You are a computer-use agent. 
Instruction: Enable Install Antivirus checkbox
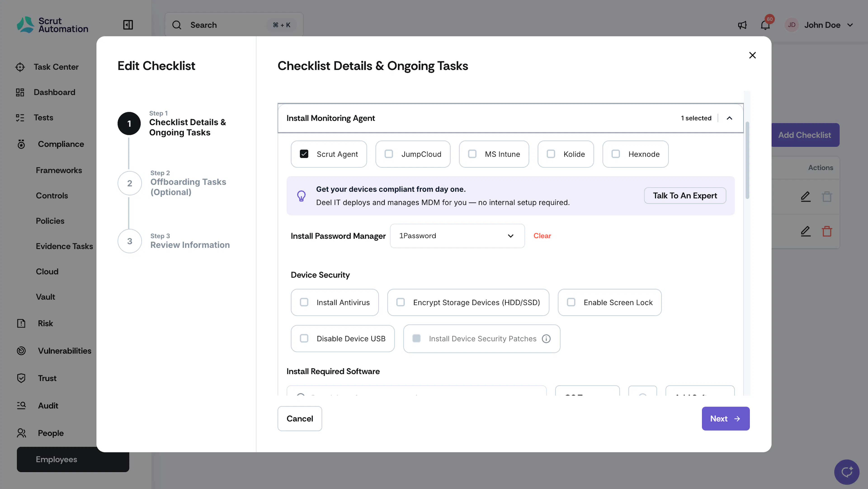tap(304, 302)
